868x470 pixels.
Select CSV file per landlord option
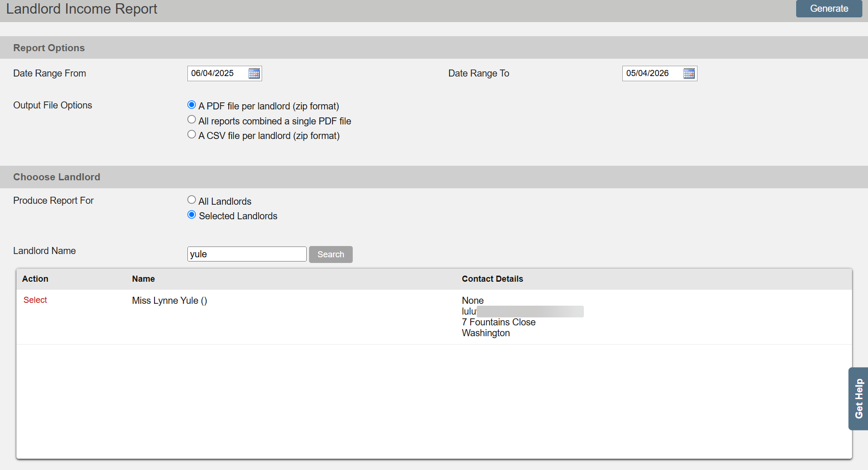(192, 135)
